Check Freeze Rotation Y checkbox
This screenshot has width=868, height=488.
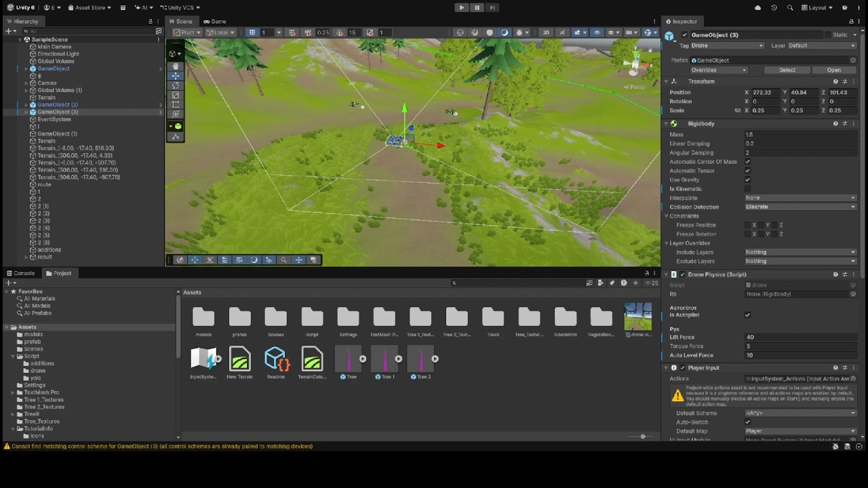pos(761,234)
